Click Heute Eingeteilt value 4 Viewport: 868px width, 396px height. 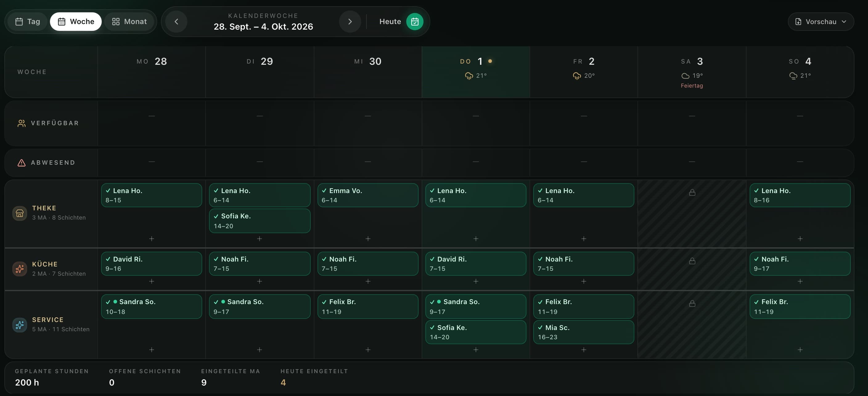click(x=283, y=382)
